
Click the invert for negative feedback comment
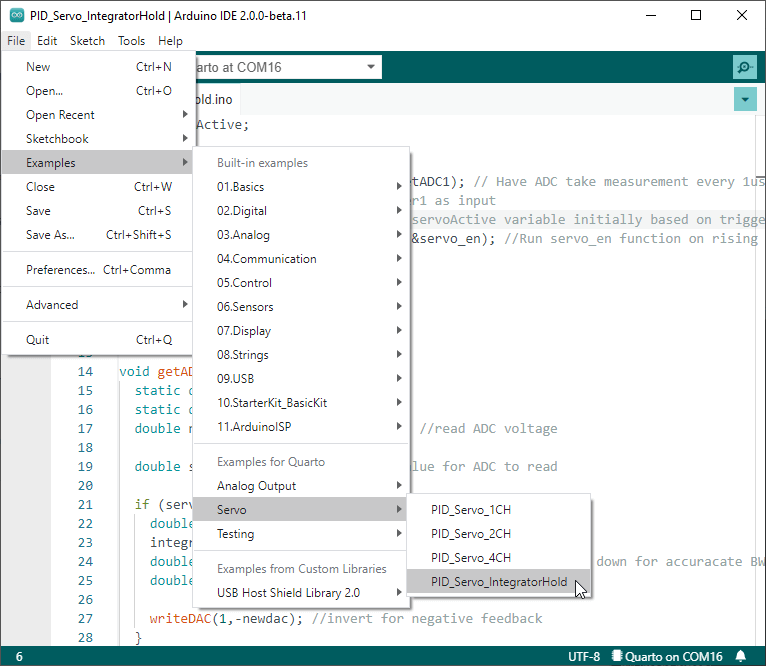(426, 618)
